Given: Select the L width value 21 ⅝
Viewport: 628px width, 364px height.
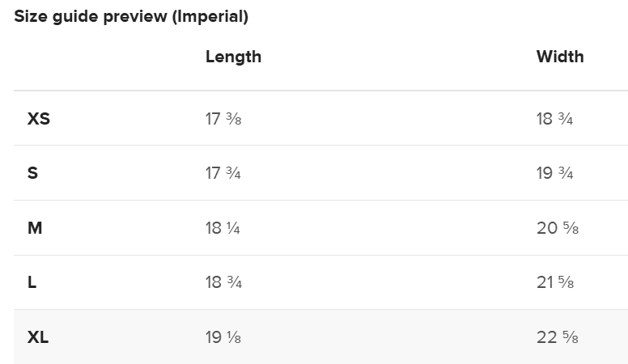Looking at the screenshot, I should (x=555, y=282).
